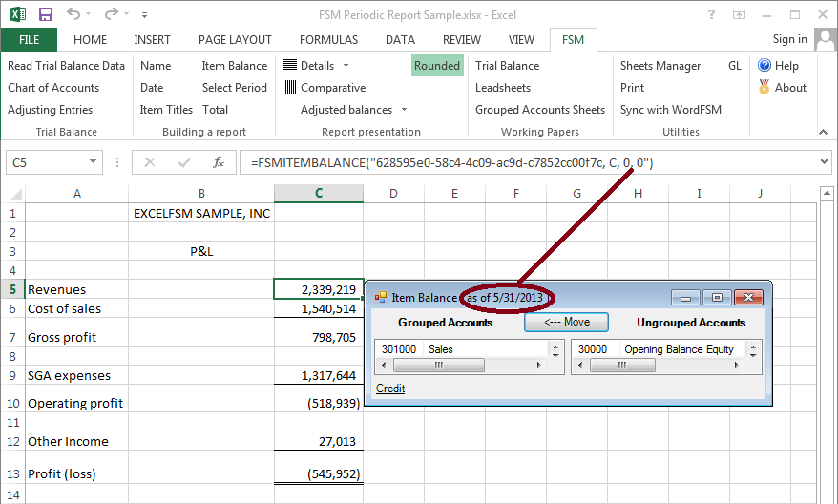838x504 pixels.
Task: Switch to the DATA tab
Action: click(x=400, y=39)
